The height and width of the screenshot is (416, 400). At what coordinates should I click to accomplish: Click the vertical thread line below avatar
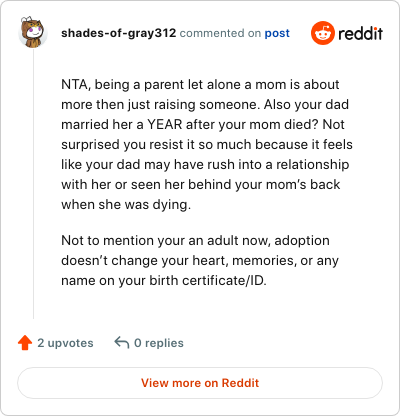pyautogui.click(x=33, y=184)
